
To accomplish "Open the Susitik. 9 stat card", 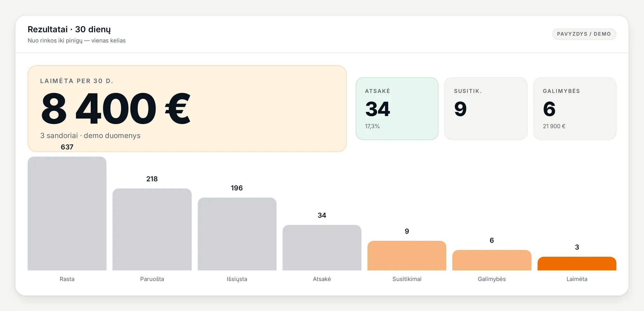I will point(486,109).
